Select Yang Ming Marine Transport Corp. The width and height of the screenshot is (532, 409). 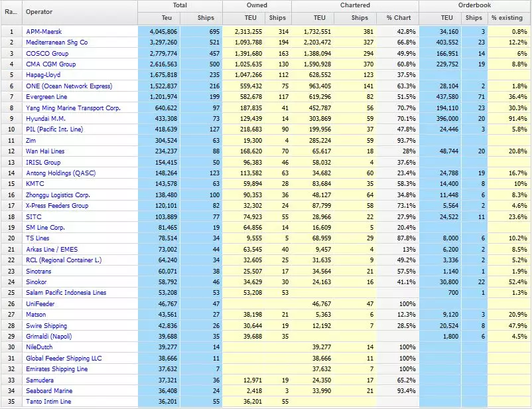click(73, 108)
